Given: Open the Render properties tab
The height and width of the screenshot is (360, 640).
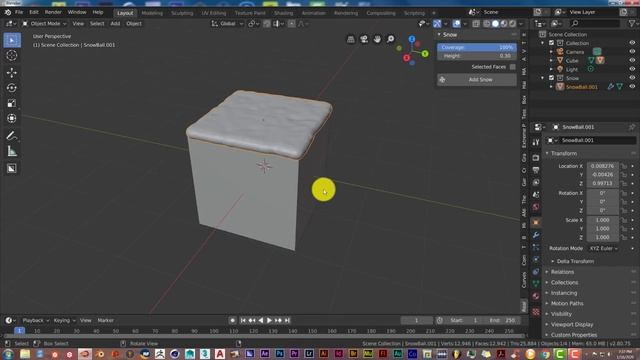Looking at the screenshot, I should pos(536,158).
